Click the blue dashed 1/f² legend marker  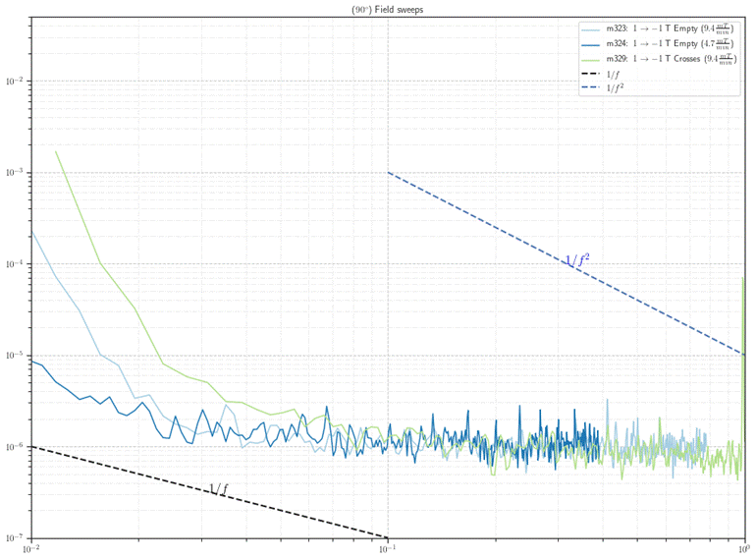tap(591, 87)
